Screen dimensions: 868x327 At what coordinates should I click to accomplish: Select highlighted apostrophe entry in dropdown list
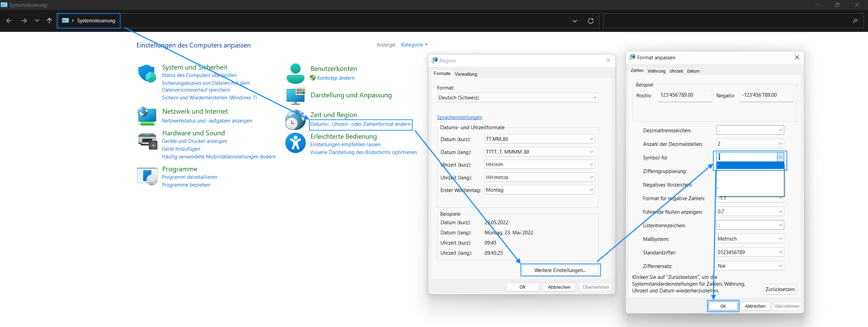tap(750, 165)
